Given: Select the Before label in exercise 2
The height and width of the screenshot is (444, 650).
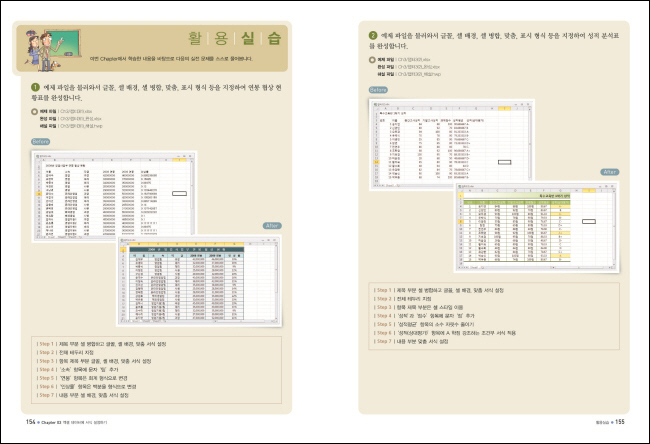Looking at the screenshot, I should (378, 89).
